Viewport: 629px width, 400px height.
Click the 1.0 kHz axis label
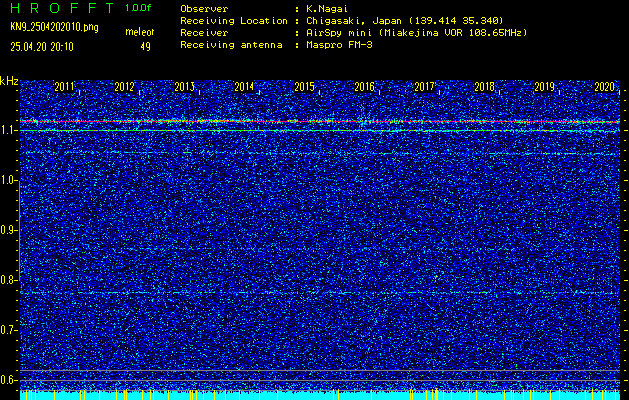click(7, 180)
